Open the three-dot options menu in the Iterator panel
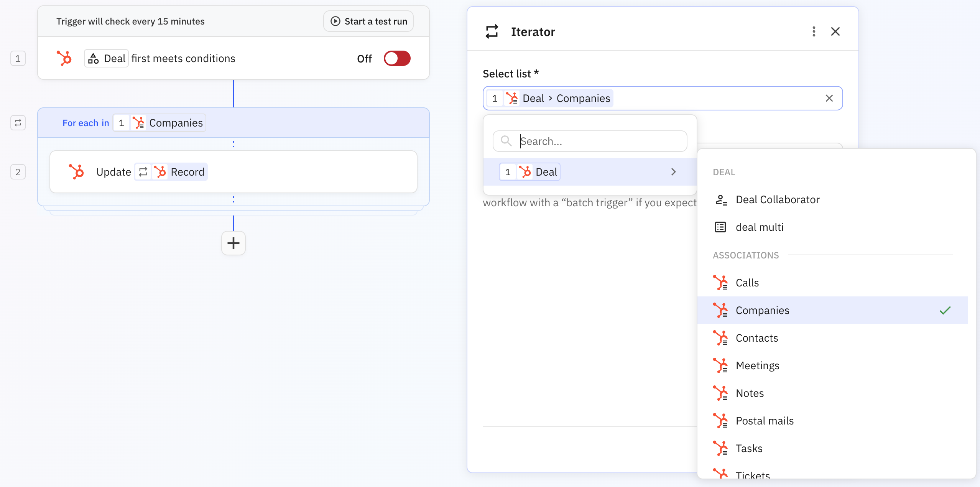 [813, 31]
